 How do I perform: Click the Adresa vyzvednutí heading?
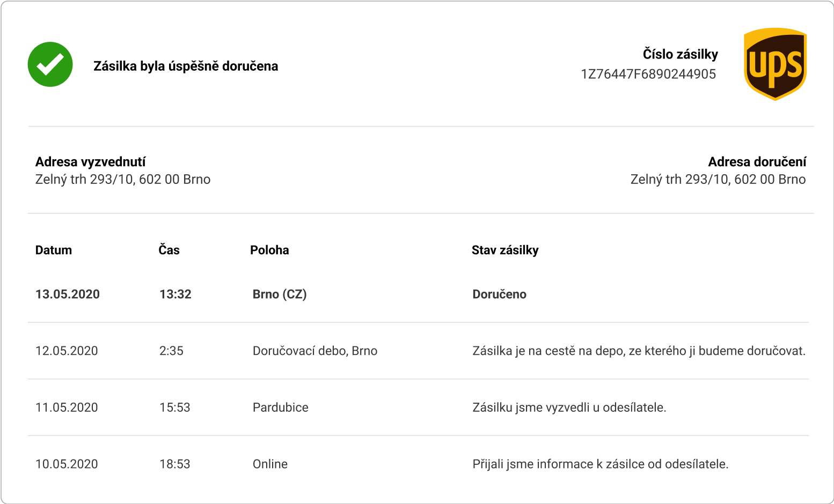[90, 162]
